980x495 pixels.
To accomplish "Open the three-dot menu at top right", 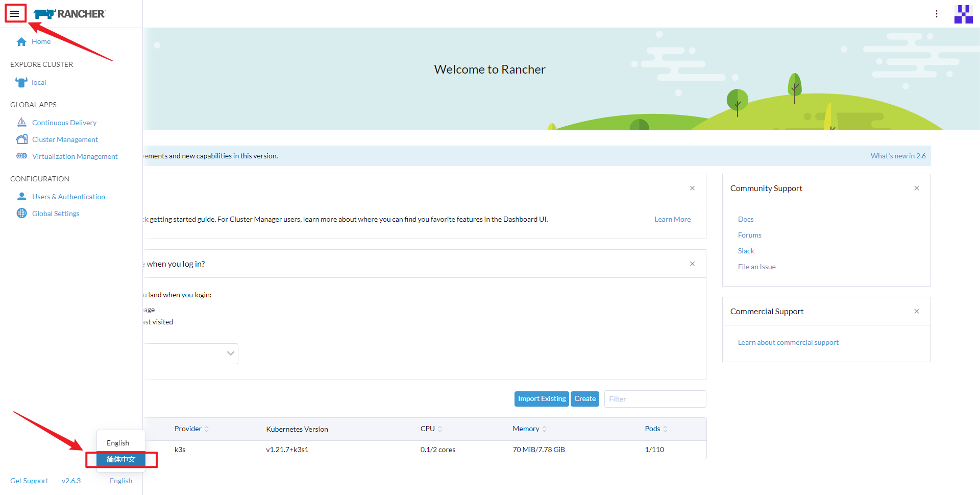I will [937, 14].
